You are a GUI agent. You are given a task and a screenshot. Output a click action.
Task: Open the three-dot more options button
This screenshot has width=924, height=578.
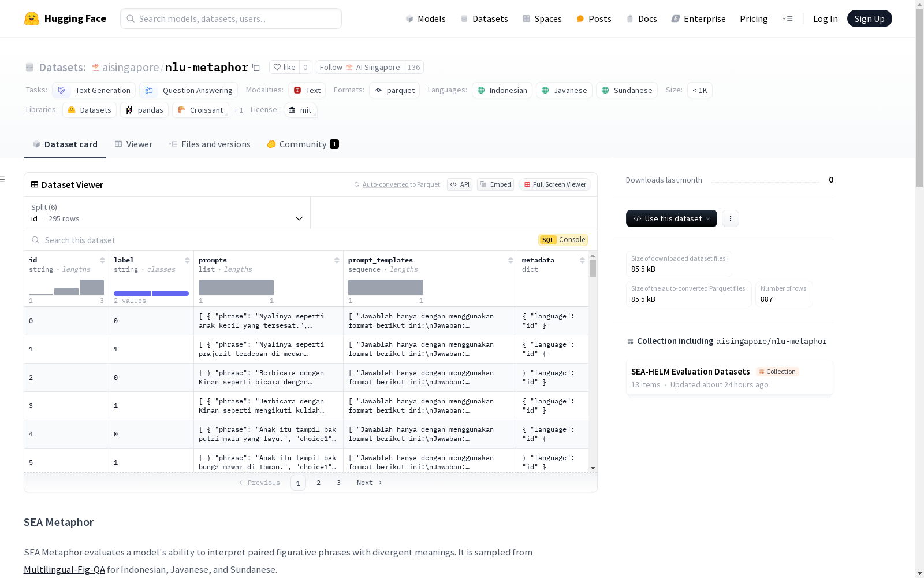pos(731,218)
